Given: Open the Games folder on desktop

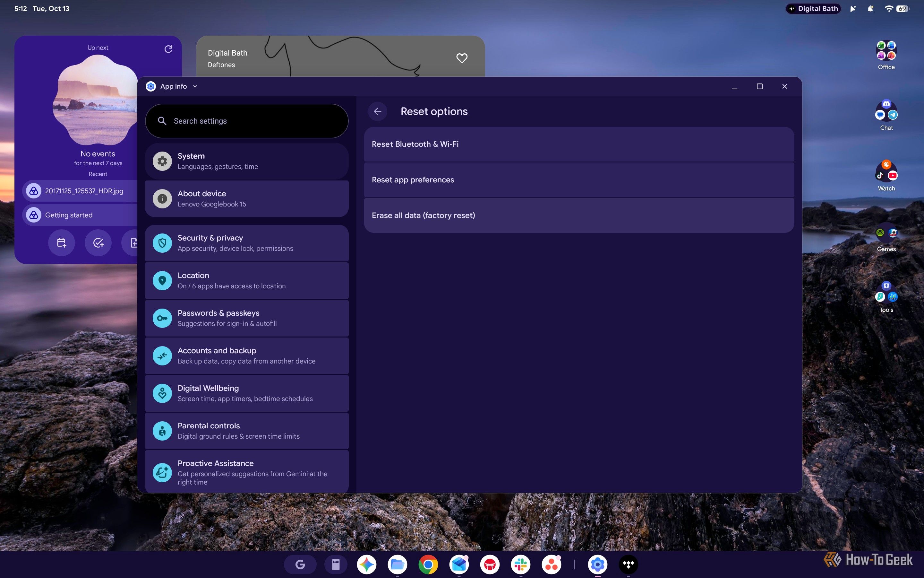Looking at the screenshot, I should (x=886, y=237).
